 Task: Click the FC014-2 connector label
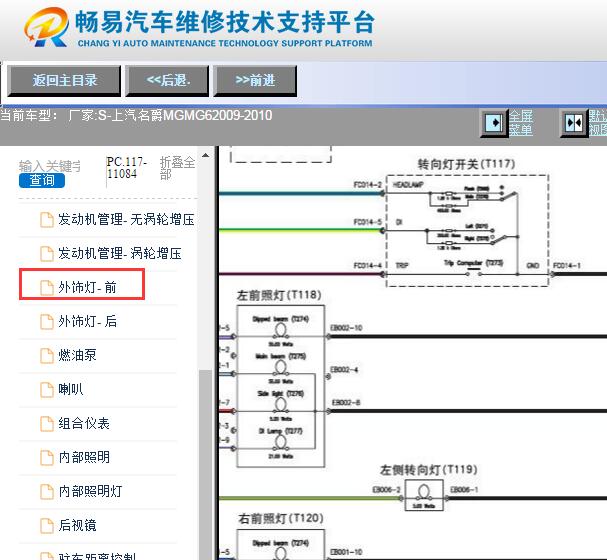[x=368, y=185]
